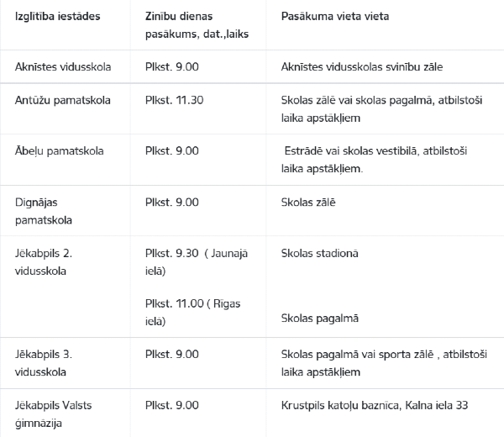504x437 pixels.
Task: Click the Skolas stadionā venue text
Action: pos(319,254)
